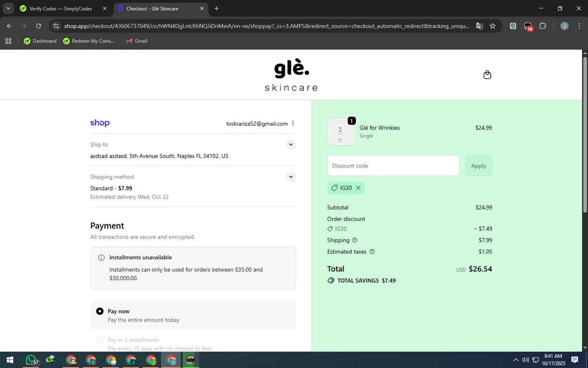Click the page vertical scrollbar
Screen dimensions: 588x368
pyautogui.click(x=585, y=135)
